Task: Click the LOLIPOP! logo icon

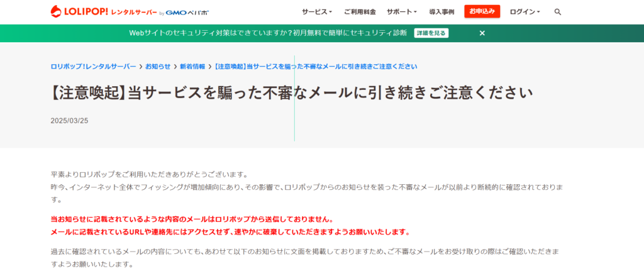Action: pyautogui.click(x=56, y=11)
